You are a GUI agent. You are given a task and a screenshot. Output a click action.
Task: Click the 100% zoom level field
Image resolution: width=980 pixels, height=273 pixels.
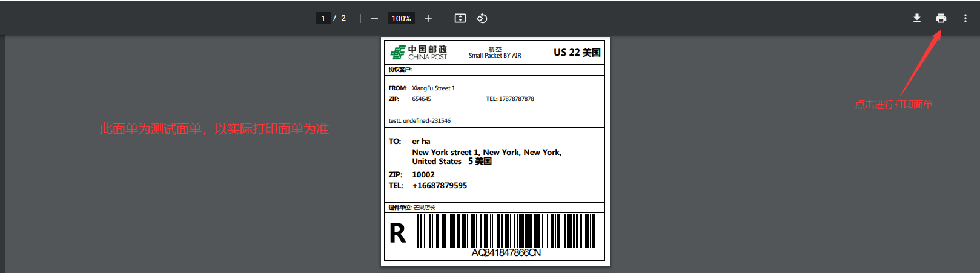tap(401, 18)
